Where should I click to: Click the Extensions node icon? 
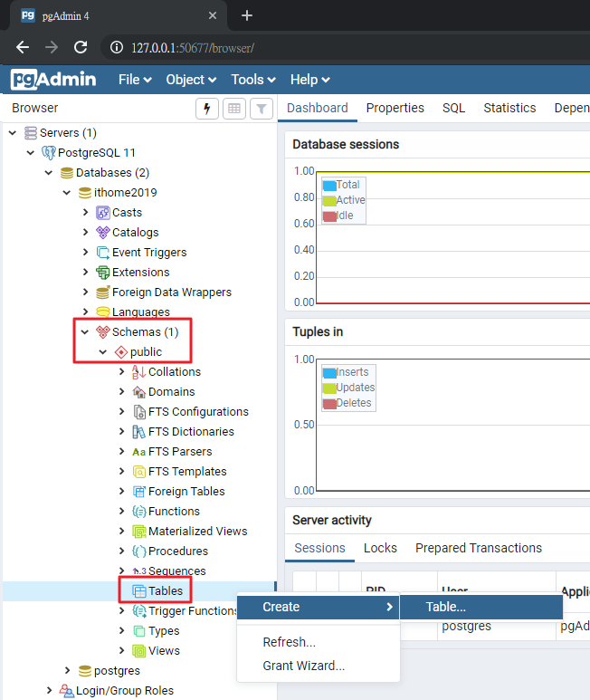(x=103, y=273)
